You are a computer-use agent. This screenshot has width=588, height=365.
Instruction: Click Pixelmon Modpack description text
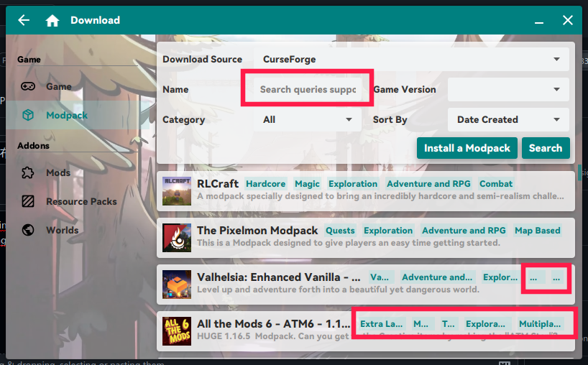click(349, 243)
